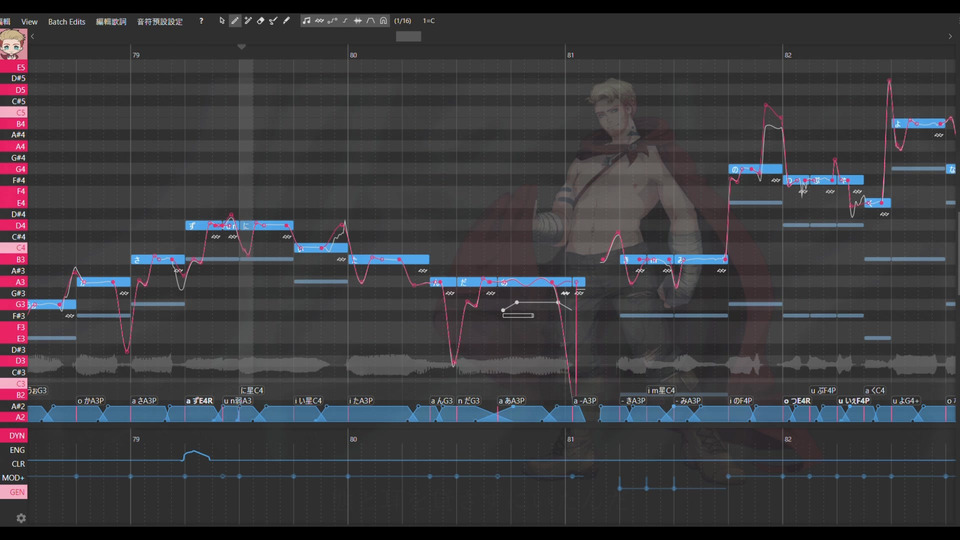Image resolution: width=960 pixels, height=540 pixels.
Task: Click the 'i m星C4' phoneme label
Action: 661,390
